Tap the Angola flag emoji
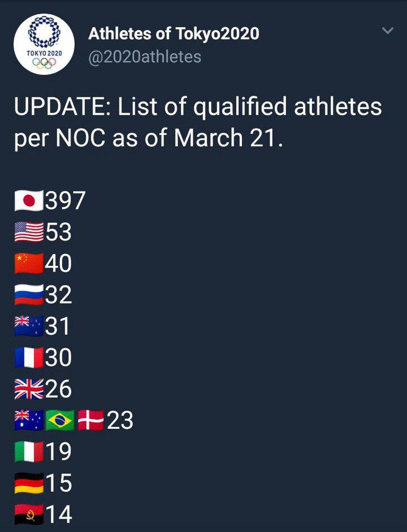This screenshot has width=407, height=532. pyautogui.click(x=29, y=514)
